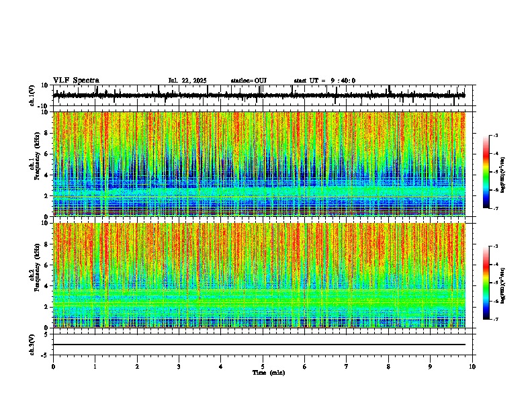Click the "5" tick on Time axis
The height and width of the screenshot is (411, 532).
[263, 367]
